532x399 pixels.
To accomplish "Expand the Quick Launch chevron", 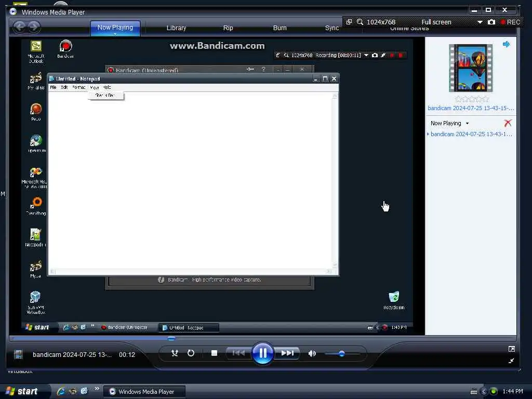I will coord(97,389).
